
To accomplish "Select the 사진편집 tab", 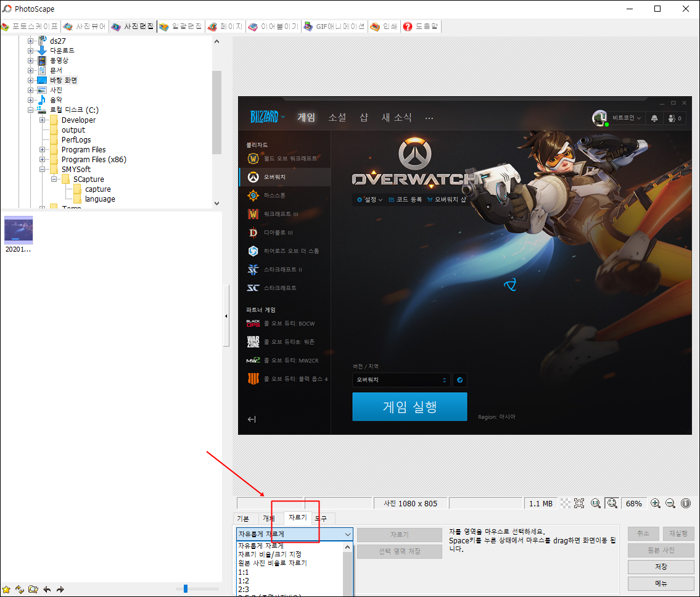I will coord(133,27).
